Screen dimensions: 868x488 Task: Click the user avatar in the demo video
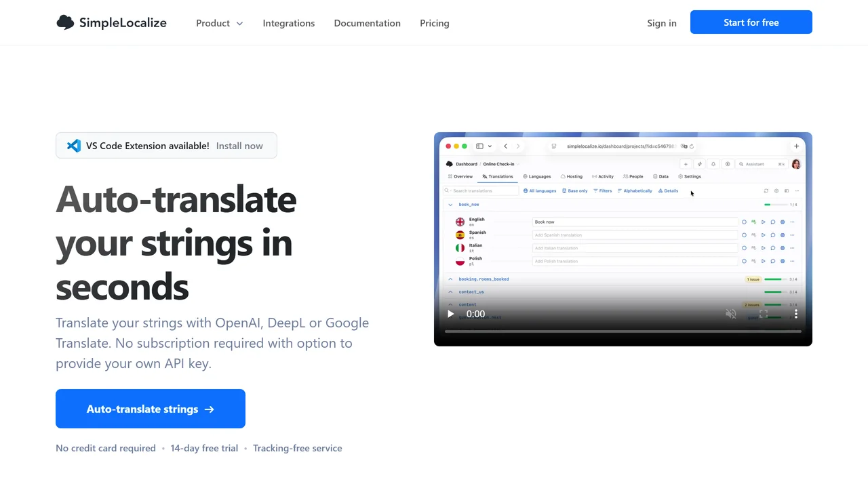coord(796,164)
